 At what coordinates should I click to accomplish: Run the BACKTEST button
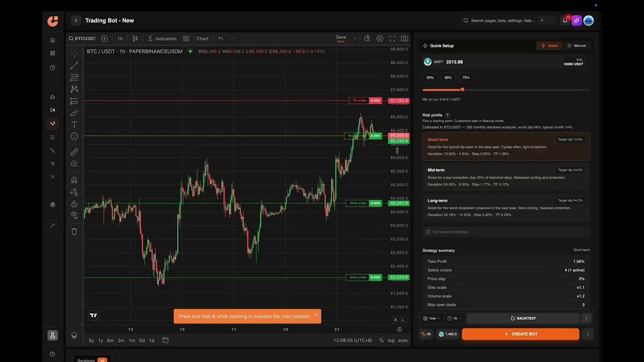tap(523, 318)
